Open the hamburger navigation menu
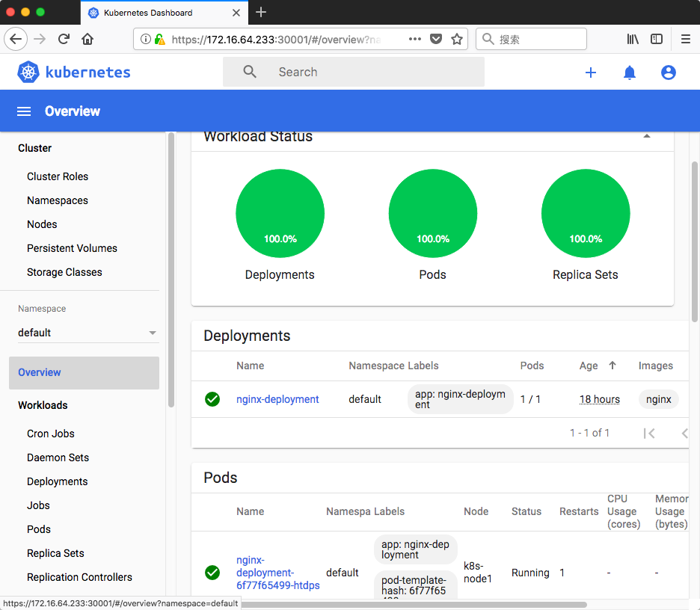 pyautogui.click(x=24, y=111)
